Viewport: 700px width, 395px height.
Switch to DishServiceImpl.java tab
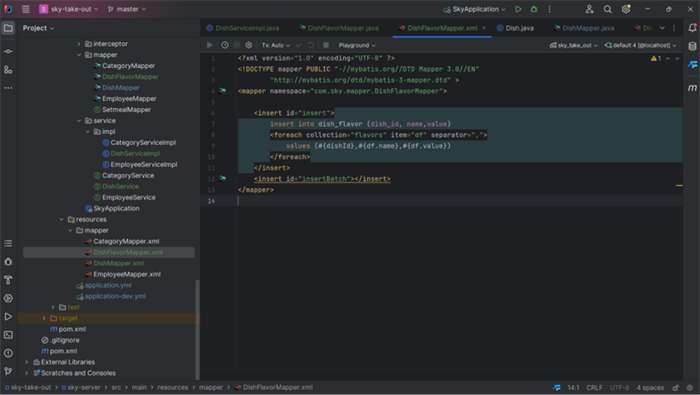(243, 28)
